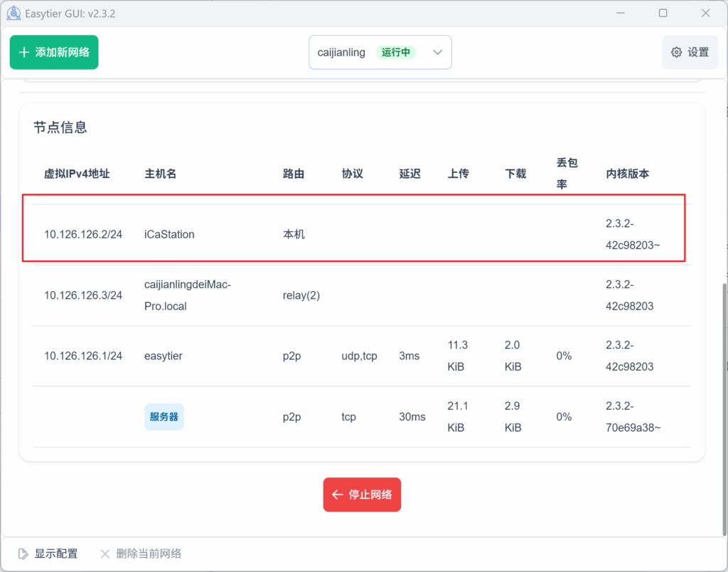This screenshot has width=728, height=572.
Task: Close the Easytier GUI window
Action: click(706, 13)
